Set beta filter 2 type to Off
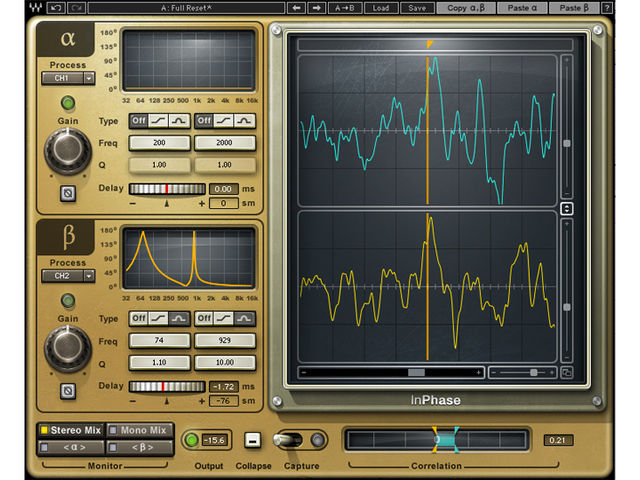Screen dimensions: 640x480 tap(204, 319)
